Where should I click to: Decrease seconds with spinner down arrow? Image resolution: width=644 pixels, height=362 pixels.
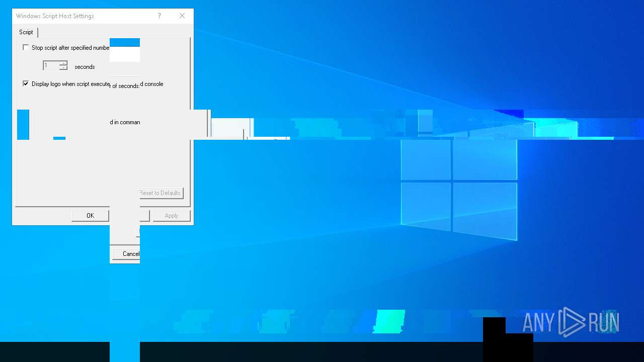coord(63,68)
